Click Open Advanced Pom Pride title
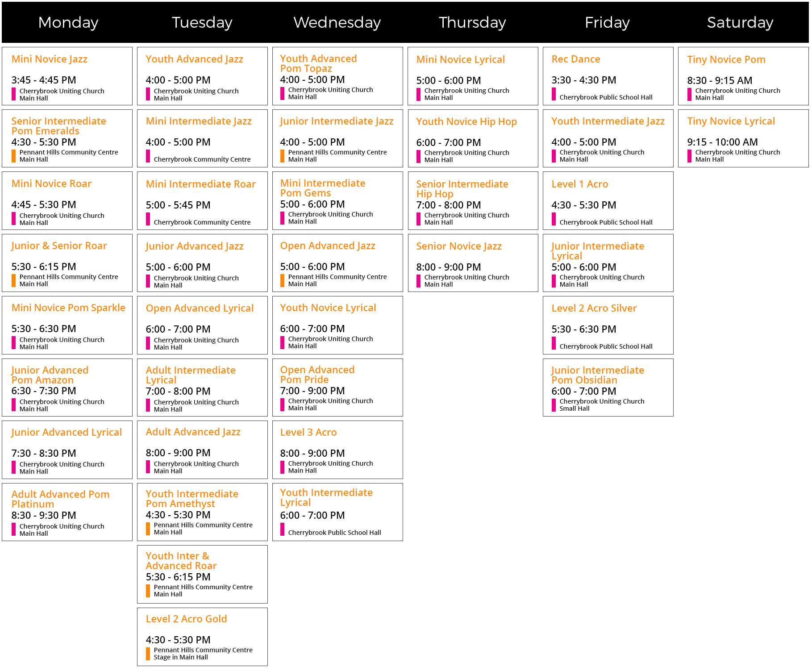The width and height of the screenshot is (812, 671). [317, 375]
